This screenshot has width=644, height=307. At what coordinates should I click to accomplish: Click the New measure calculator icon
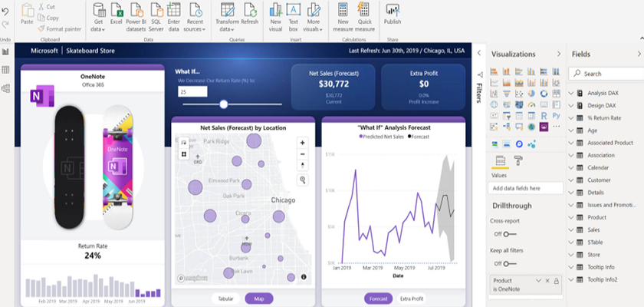(344, 11)
